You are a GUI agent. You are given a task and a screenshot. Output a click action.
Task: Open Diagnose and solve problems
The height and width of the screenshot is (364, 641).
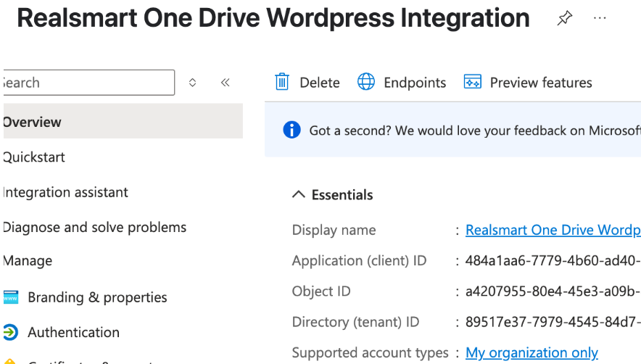tap(95, 227)
